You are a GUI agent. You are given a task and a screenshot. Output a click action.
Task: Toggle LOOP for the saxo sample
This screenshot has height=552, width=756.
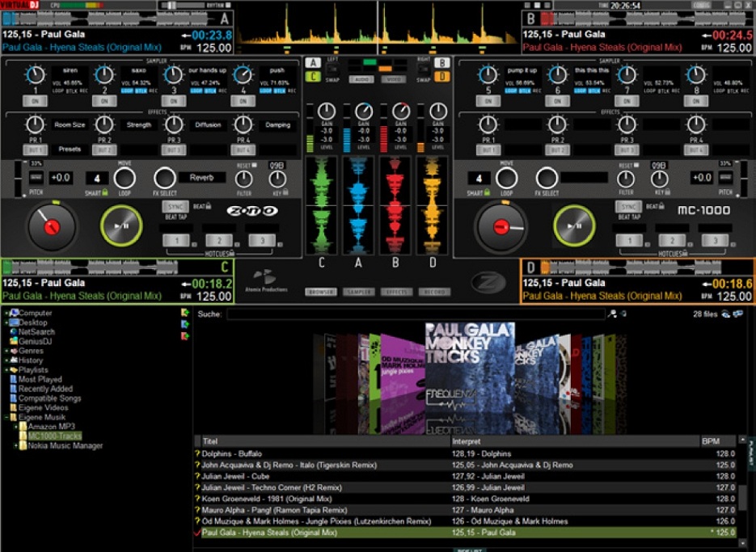pos(127,91)
